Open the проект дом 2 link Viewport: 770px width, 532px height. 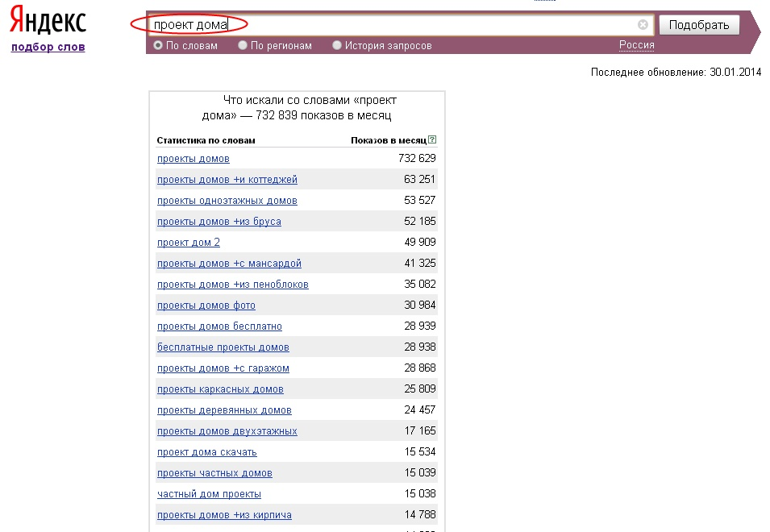click(189, 243)
